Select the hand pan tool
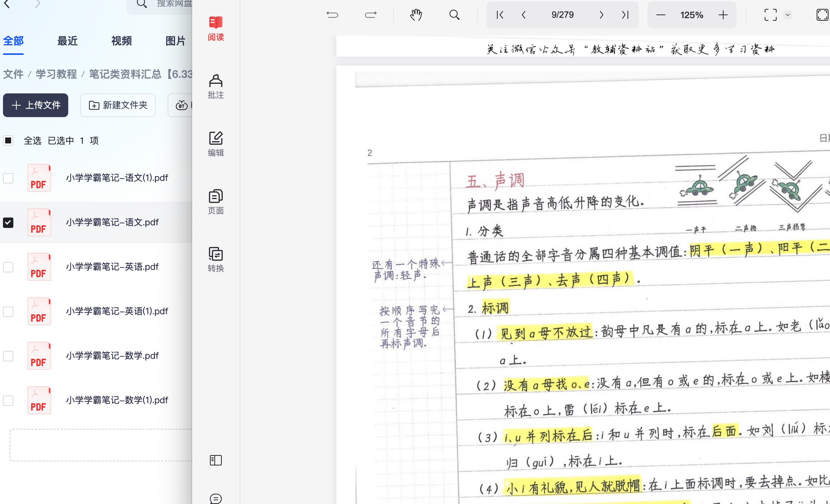830x504 pixels. [416, 15]
